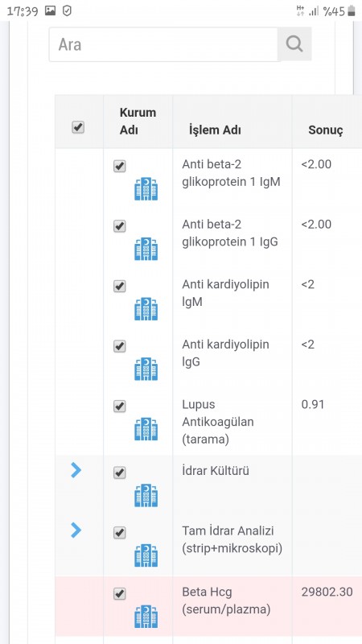Click hospital icon in İdrar Kültürü row

point(146,495)
